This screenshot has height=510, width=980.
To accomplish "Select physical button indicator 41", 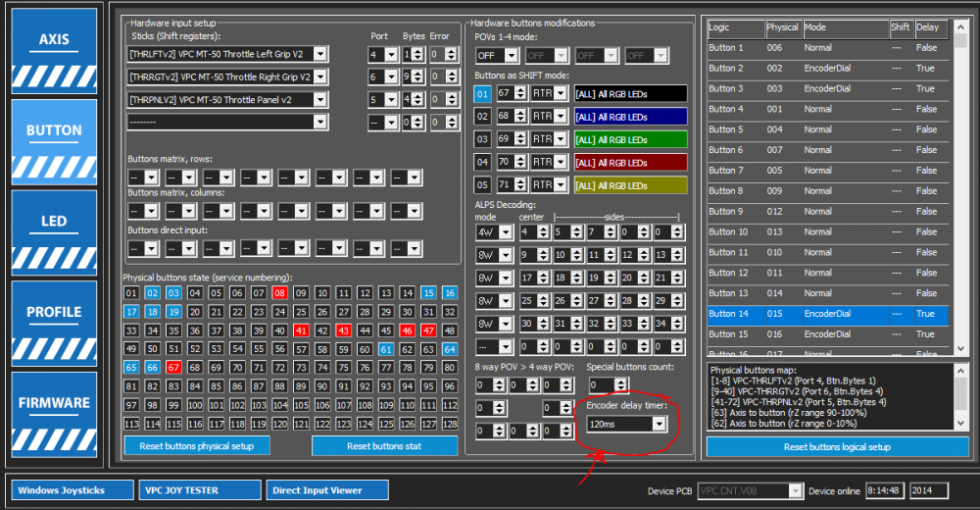I will pyautogui.click(x=301, y=331).
